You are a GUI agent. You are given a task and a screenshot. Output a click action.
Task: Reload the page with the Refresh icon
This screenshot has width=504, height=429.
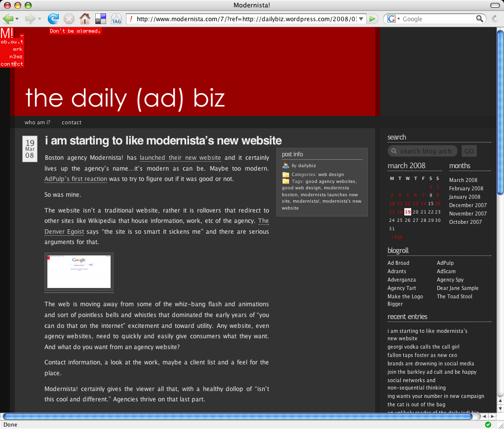coord(53,19)
